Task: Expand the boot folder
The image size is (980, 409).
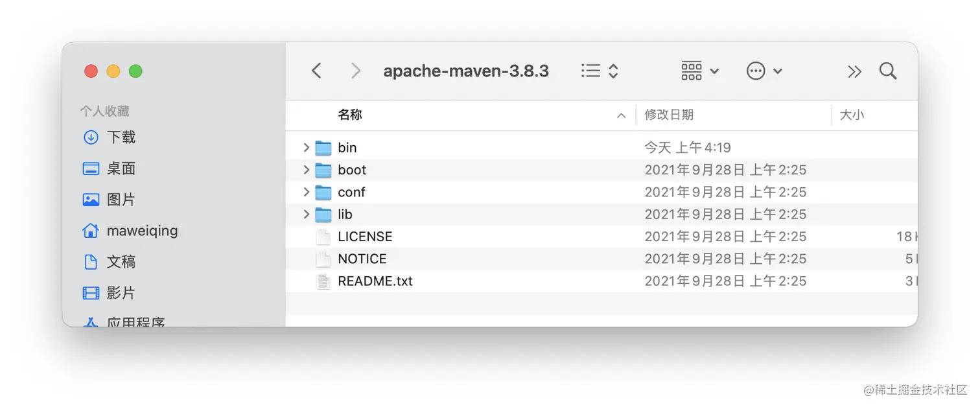Action: 307,170
